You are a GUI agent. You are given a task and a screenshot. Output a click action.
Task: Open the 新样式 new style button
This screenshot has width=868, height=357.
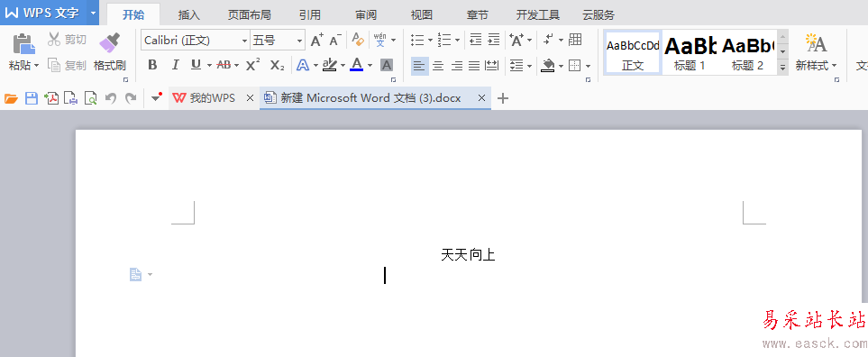[x=816, y=52]
